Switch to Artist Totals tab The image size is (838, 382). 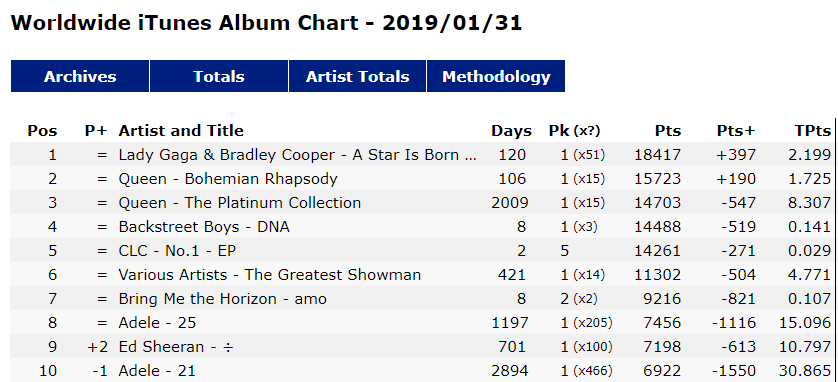point(358,76)
